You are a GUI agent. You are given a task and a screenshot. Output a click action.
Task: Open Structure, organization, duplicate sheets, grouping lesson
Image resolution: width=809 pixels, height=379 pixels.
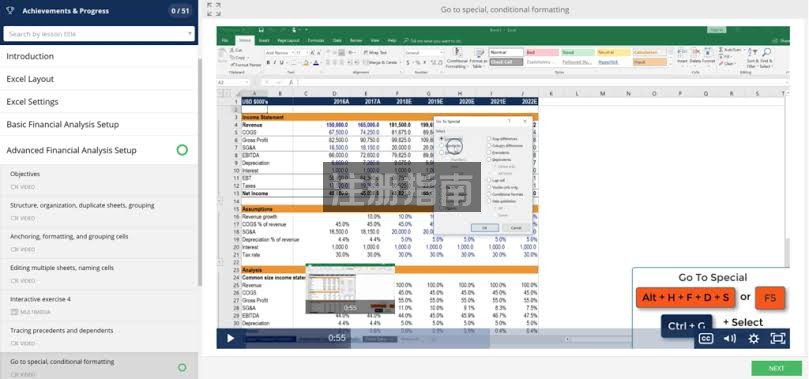pyautogui.click(x=99, y=211)
